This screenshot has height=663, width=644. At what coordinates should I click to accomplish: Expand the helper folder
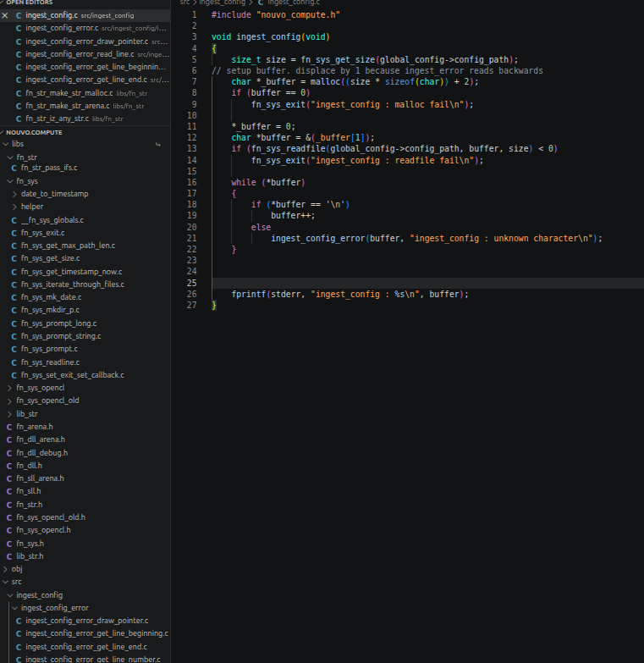[x=14, y=207]
